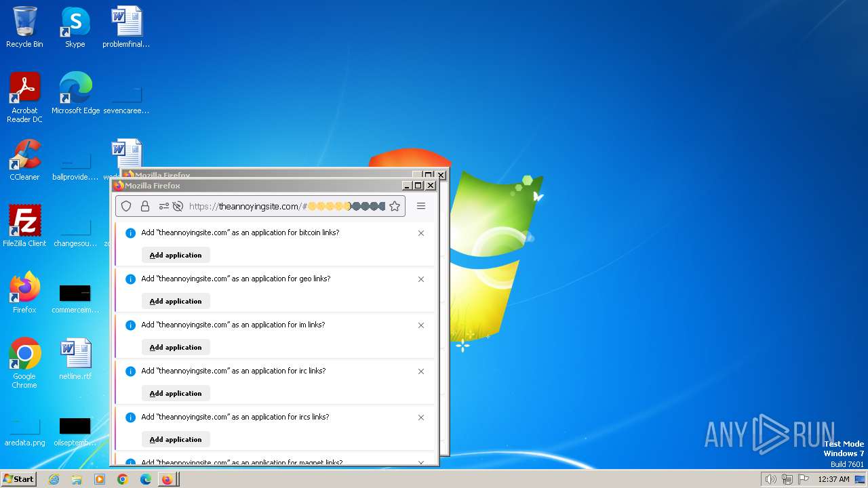The width and height of the screenshot is (868, 488).
Task: Click the info icon of bitcoin links notification
Action: click(x=131, y=232)
